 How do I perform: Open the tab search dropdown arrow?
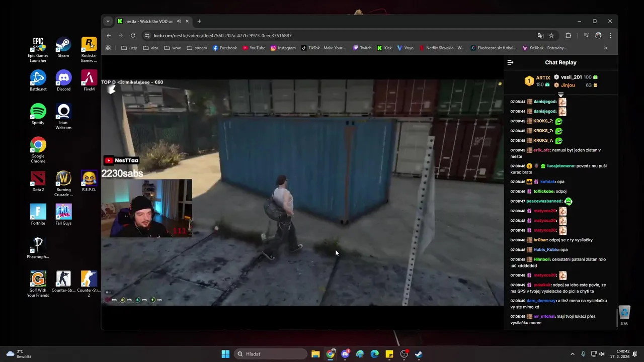(108, 21)
